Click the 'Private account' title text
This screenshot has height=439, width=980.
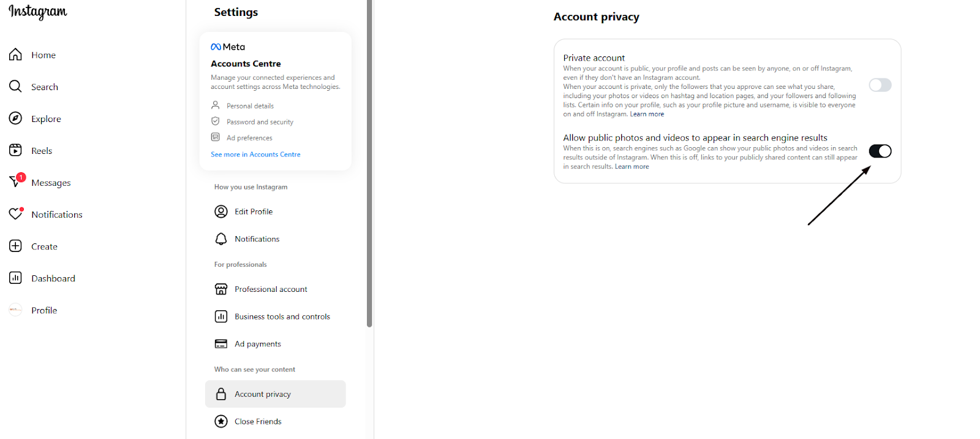pyautogui.click(x=594, y=58)
